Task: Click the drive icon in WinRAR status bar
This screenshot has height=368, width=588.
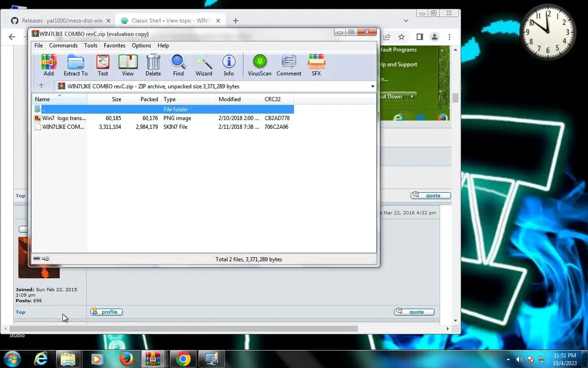Action: click(37, 259)
